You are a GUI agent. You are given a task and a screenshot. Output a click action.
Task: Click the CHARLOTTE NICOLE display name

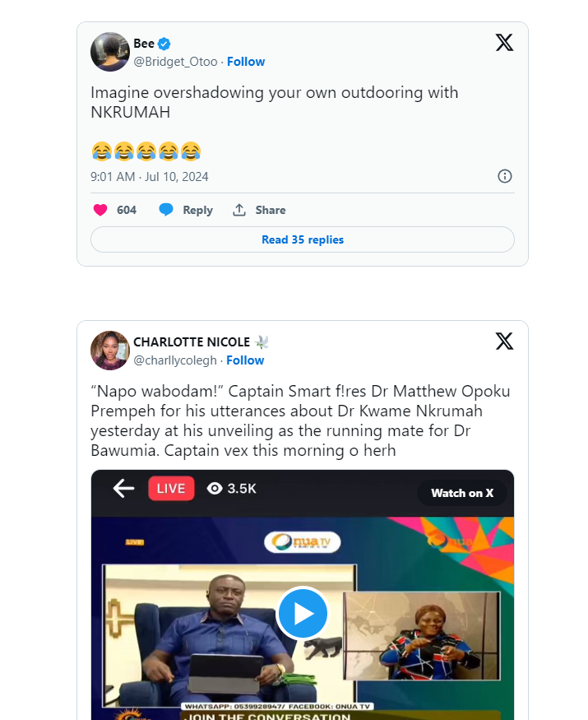tap(192, 342)
